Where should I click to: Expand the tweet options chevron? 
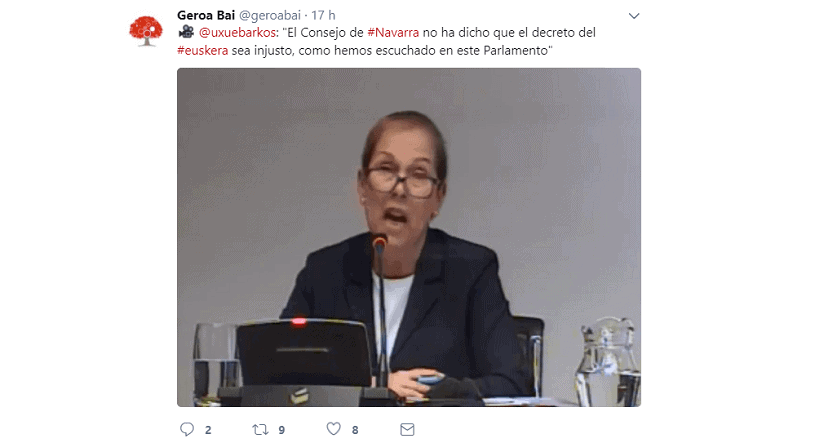click(x=634, y=16)
